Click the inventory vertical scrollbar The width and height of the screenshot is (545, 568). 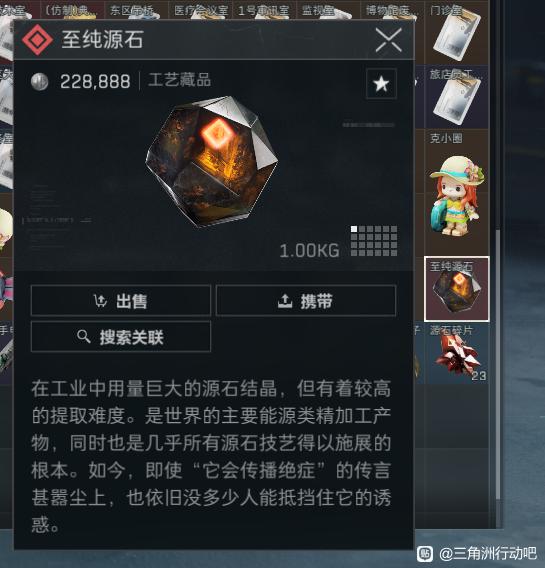(x=498, y=364)
